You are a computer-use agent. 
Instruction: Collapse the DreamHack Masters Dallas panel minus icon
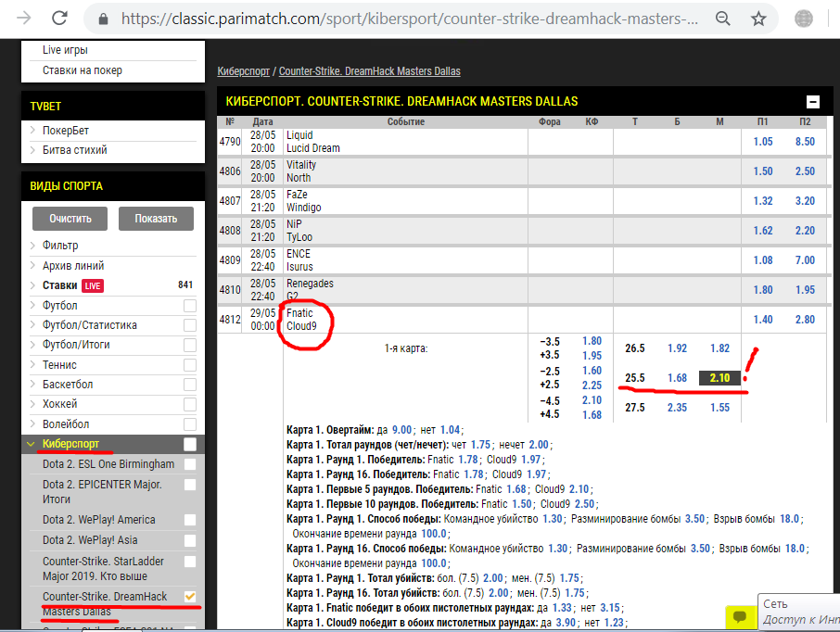pos(813,102)
